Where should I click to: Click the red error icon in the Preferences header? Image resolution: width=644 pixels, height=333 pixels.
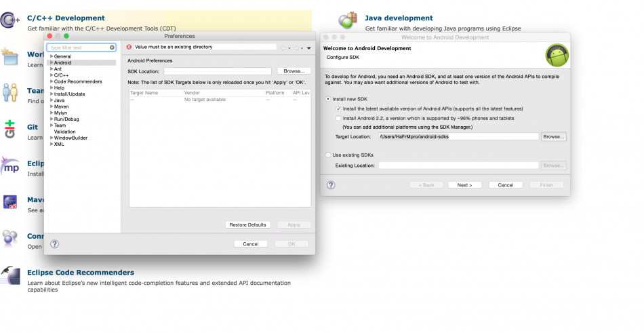129,47
